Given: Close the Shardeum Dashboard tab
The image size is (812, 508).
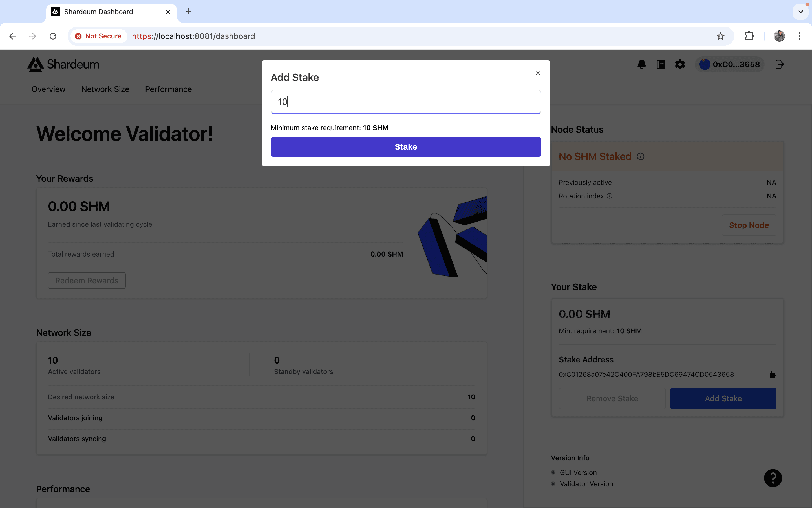Looking at the screenshot, I should click(x=168, y=12).
